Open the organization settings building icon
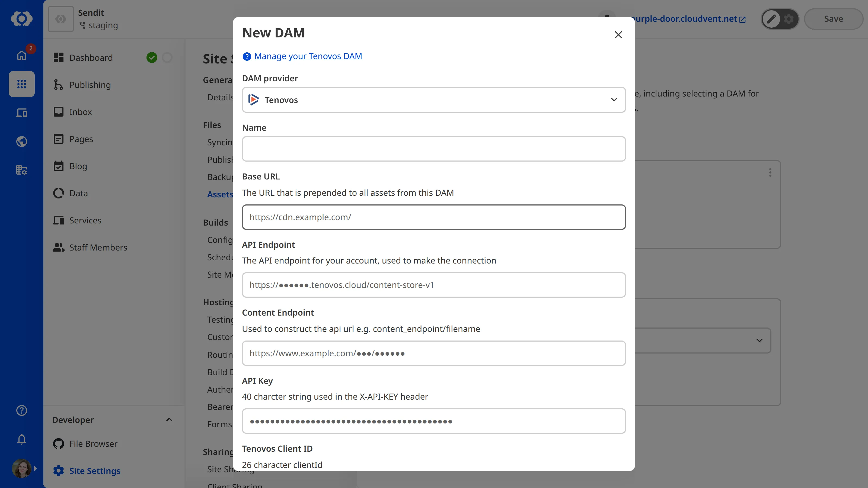The height and width of the screenshot is (488, 868). tap(22, 170)
